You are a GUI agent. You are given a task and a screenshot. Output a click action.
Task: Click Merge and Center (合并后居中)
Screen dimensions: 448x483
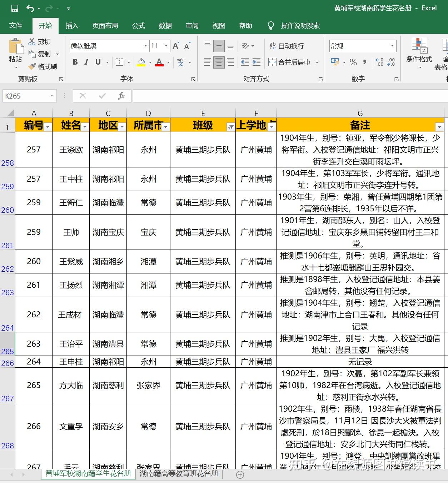(290, 62)
